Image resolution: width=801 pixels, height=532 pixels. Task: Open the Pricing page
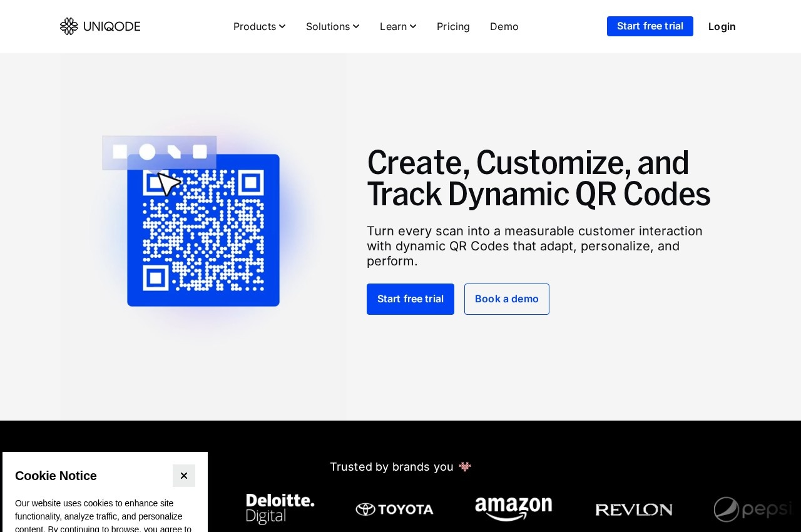453,26
